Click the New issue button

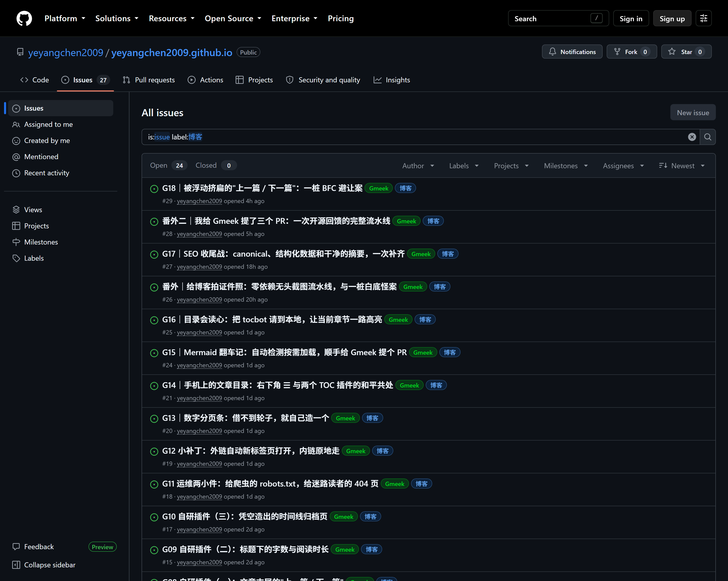693,112
